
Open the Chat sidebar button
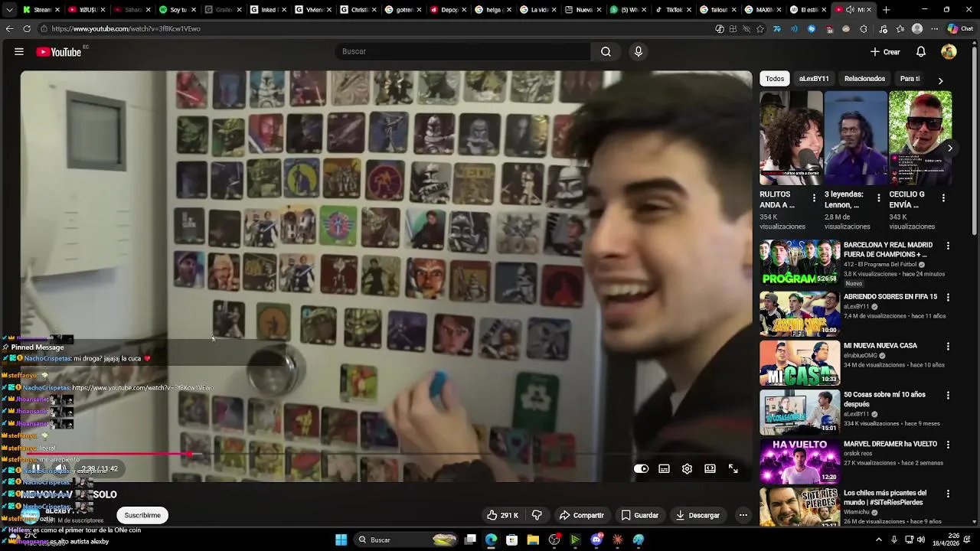point(961,28)
